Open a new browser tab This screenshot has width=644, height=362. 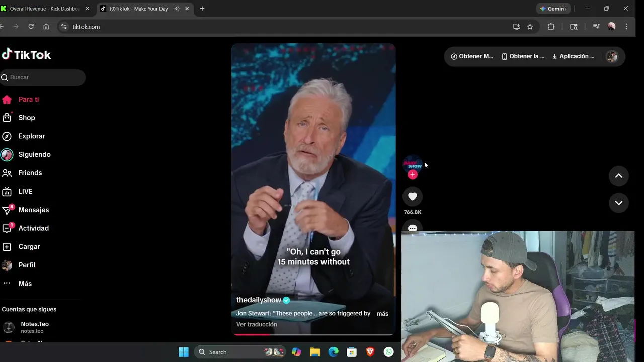(x=202, y=9)
